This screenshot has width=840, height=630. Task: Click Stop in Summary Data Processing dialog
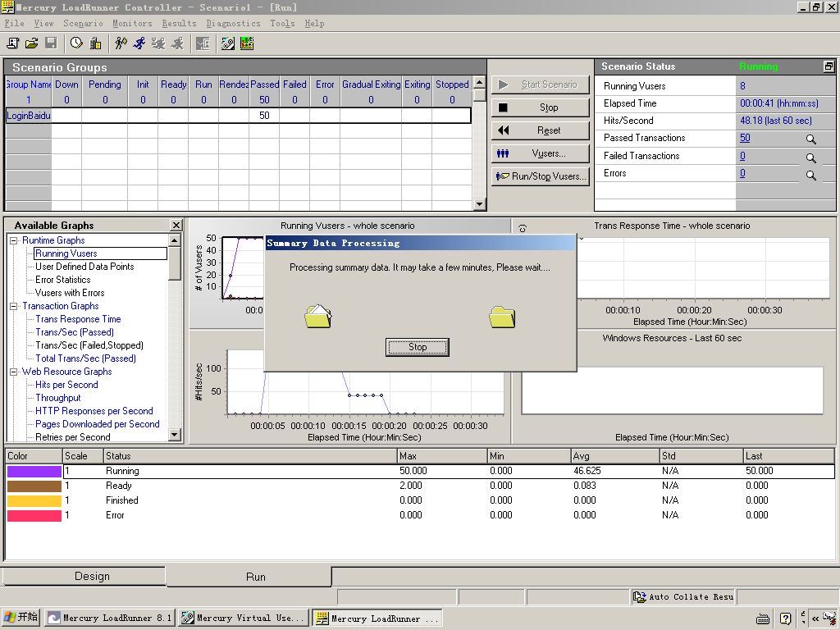418,347
